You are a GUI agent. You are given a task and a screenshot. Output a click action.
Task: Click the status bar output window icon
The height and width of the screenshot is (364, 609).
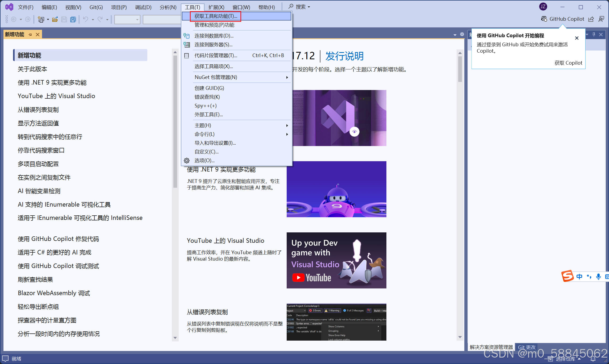(5, 358)
